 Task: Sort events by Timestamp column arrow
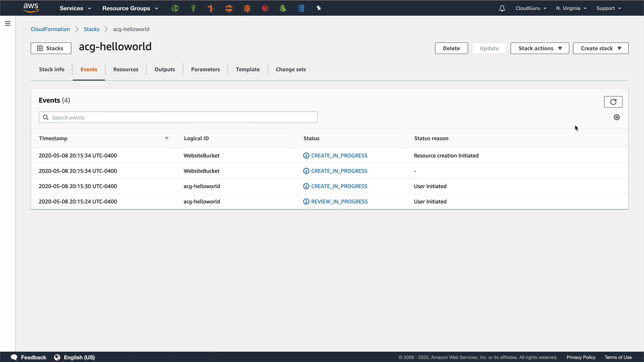click(x=167, y=138)
